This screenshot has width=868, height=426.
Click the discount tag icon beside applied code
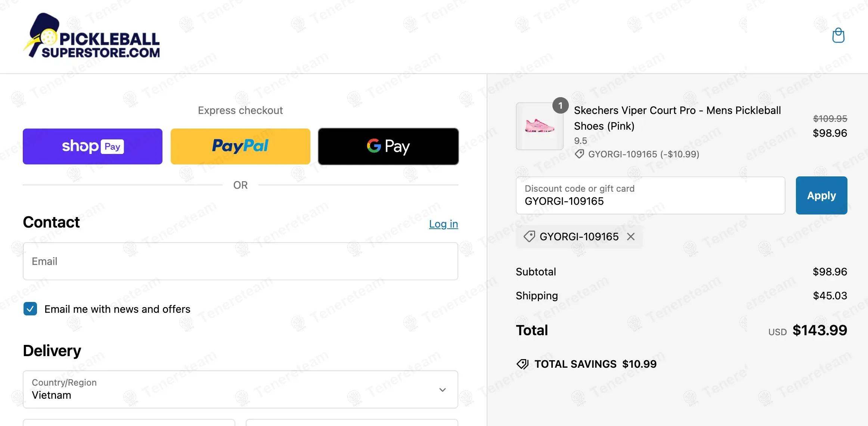529,237
